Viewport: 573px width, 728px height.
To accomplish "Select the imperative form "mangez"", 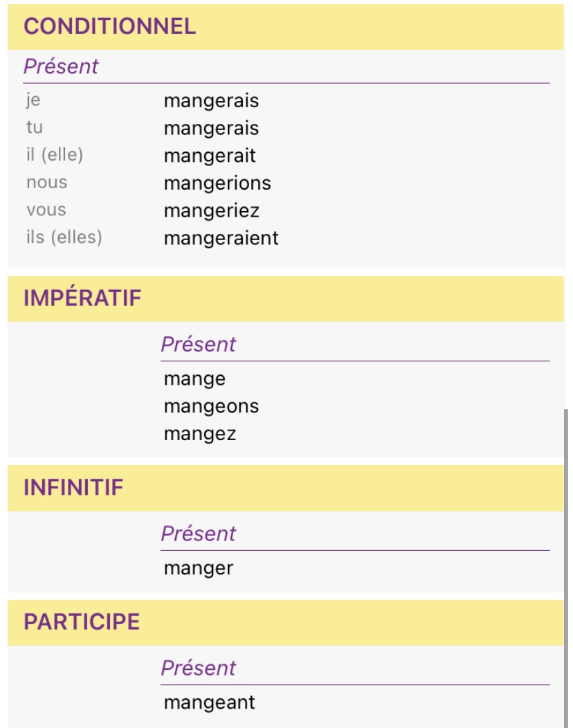I will [200, 434].
